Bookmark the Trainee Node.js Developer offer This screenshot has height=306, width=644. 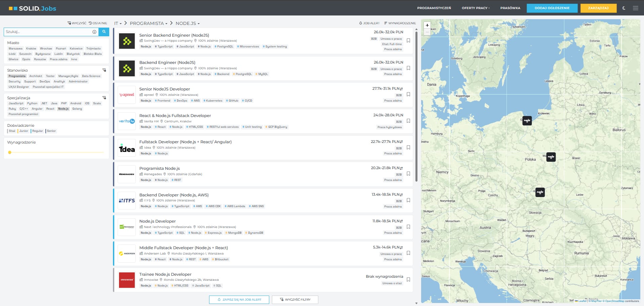(x=408, y=279)
